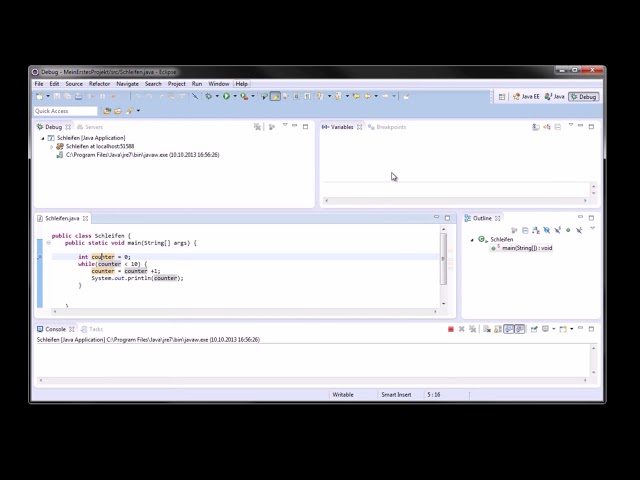Click the Open Type folder icon by Quick Access

[x=107, y=111]
